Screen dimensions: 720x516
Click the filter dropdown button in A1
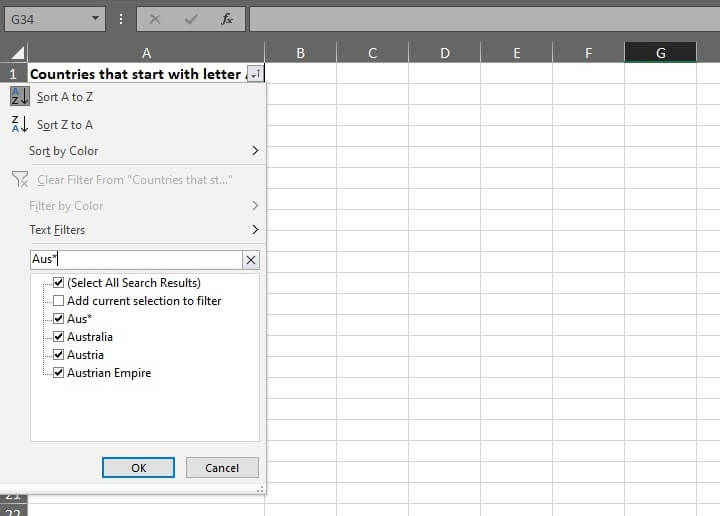click(x=255, y=74)
